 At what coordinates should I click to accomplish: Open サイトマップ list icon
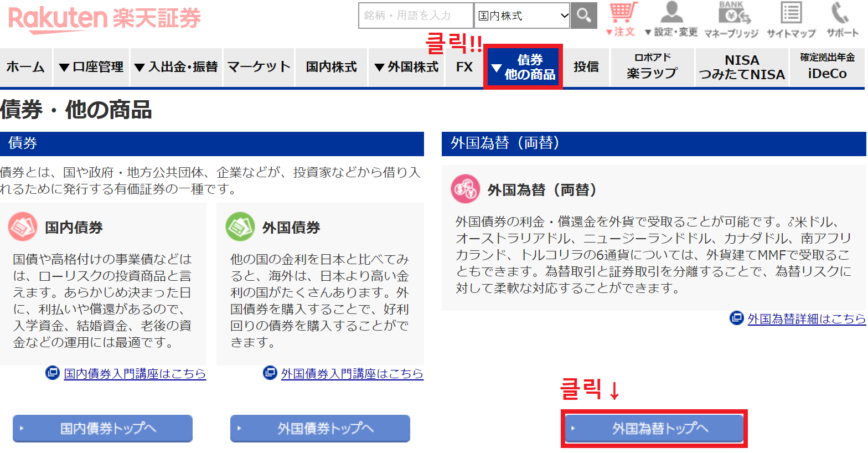[791, 19]
